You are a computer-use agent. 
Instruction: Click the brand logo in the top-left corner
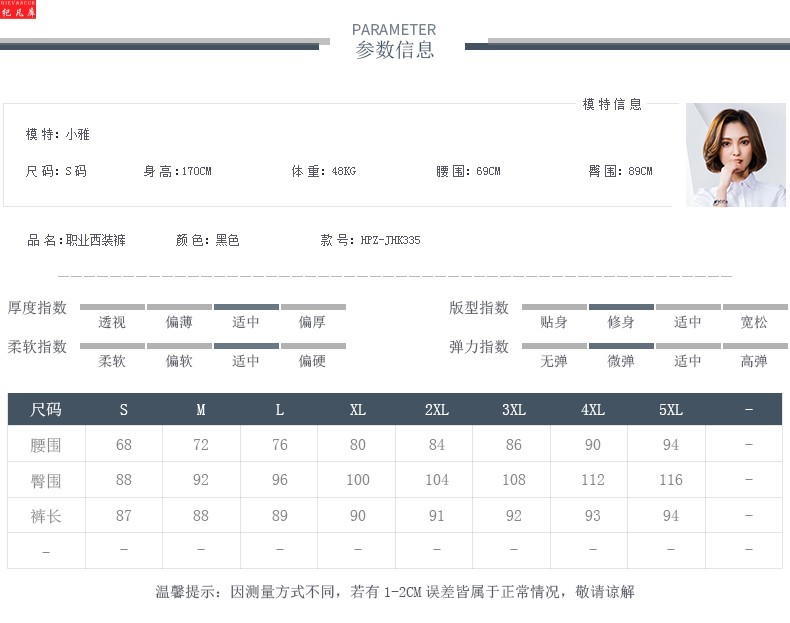pos(18,11)
